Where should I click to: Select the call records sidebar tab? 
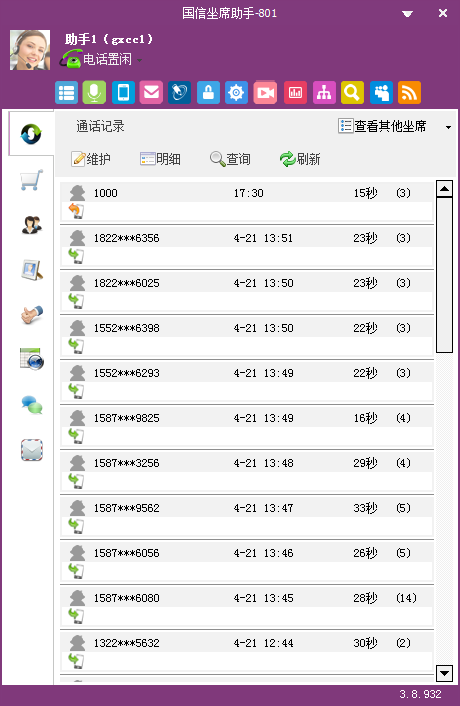pos(31,134)
